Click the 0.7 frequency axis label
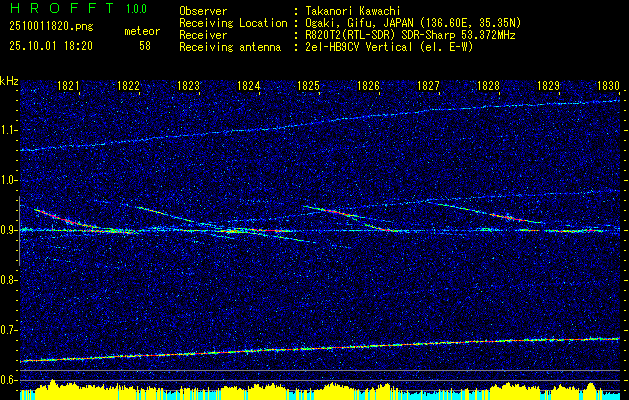This screenshot has height=400, width=629. (x=9, y=330)
